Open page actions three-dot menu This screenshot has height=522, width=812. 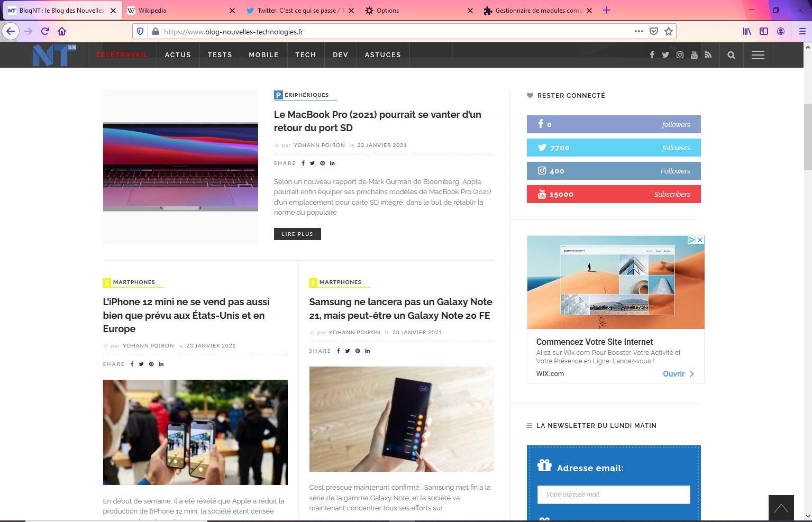tap(639, 31)
